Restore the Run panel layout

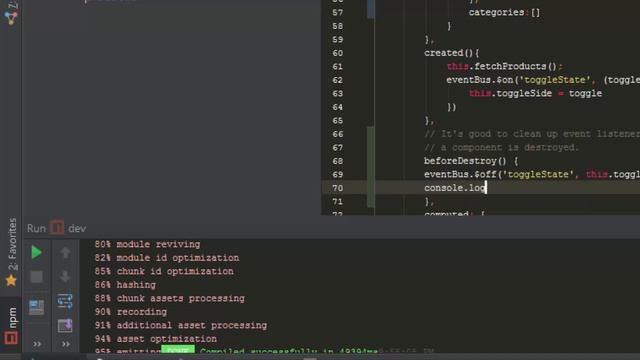pos(36,307)
